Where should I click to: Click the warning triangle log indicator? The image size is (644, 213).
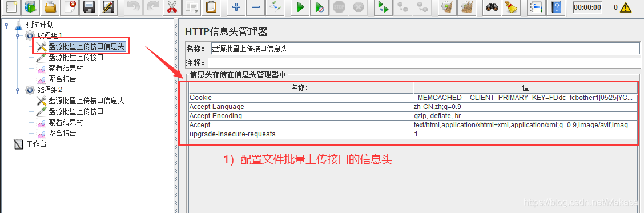click(x=626, y=7)
